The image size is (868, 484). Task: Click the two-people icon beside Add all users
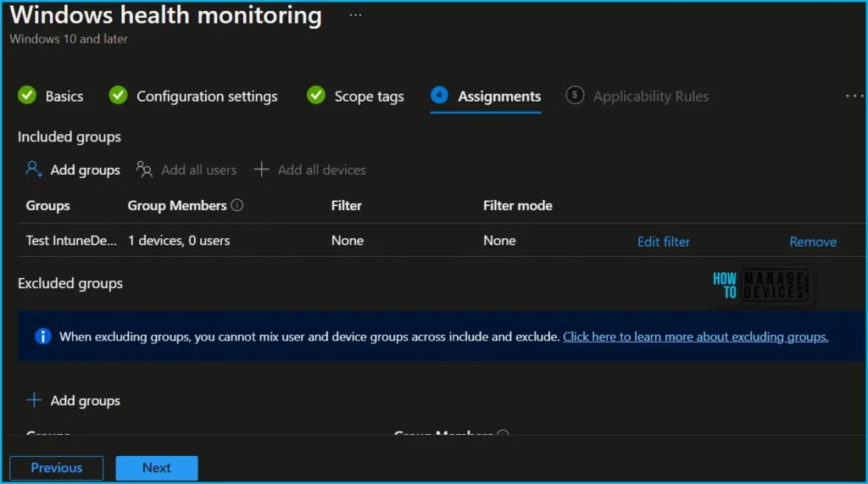point(144,169)
